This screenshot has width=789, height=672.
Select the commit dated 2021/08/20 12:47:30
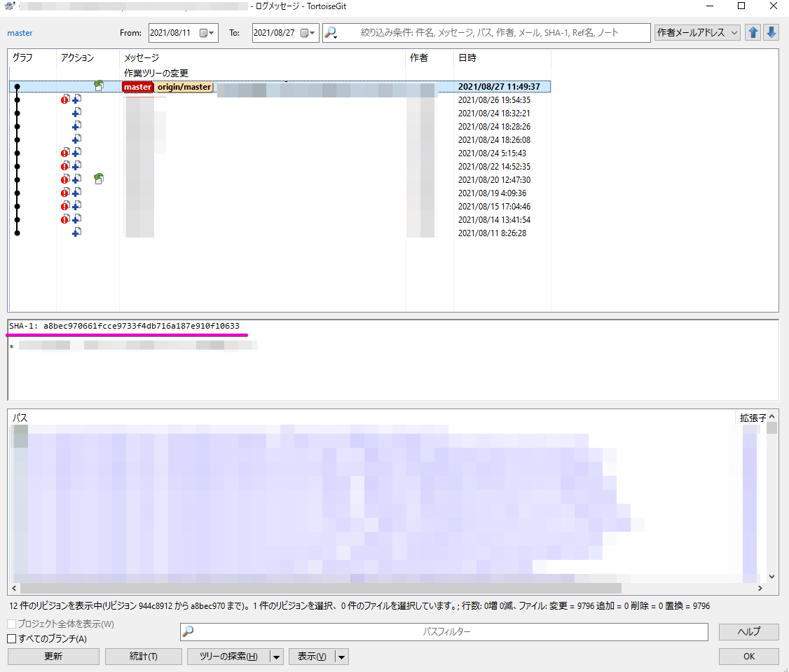click(280, 179)
